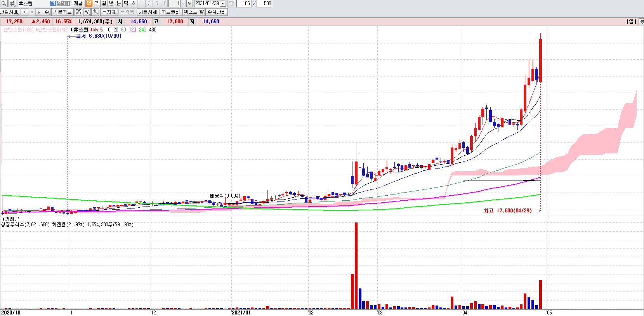Click the 최저 6,680(10/30) low marker label
Screen dimensions: 644x316
(99, 36)
